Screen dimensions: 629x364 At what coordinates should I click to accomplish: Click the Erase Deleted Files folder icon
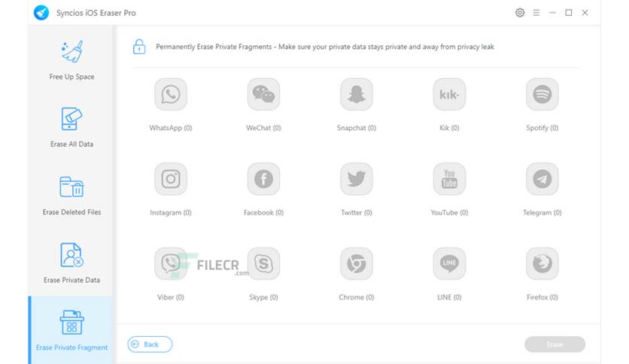coord(71,187)
